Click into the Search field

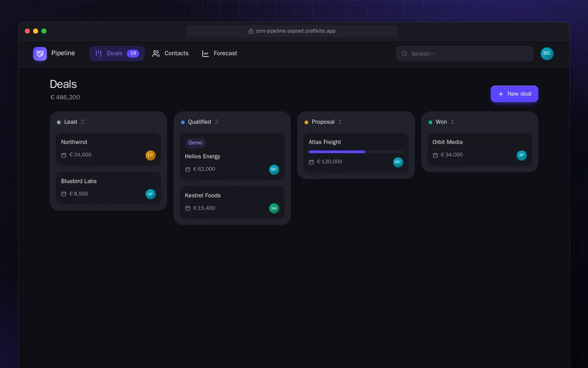[465, 54]
